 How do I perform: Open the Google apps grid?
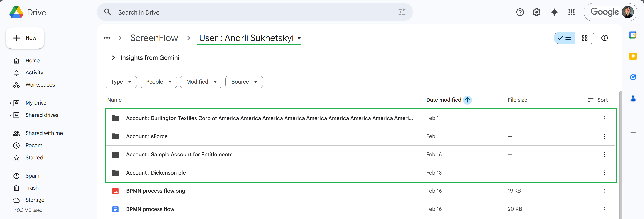[x=571, y=12]
